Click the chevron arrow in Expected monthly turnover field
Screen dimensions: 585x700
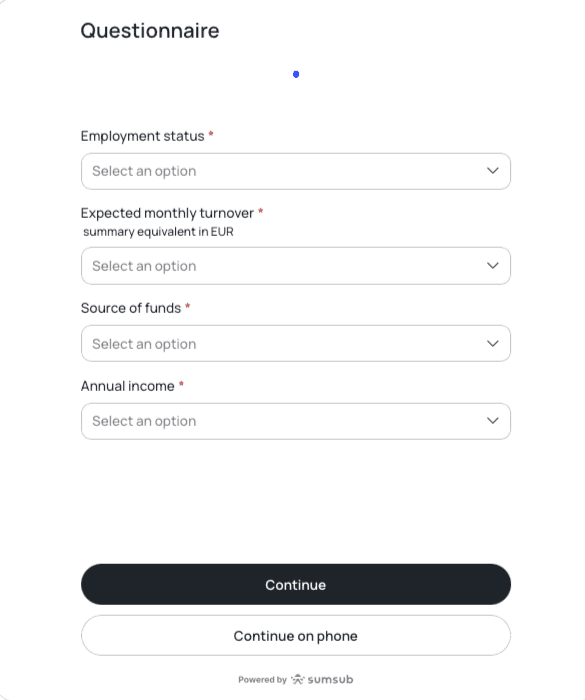point(493,266)
